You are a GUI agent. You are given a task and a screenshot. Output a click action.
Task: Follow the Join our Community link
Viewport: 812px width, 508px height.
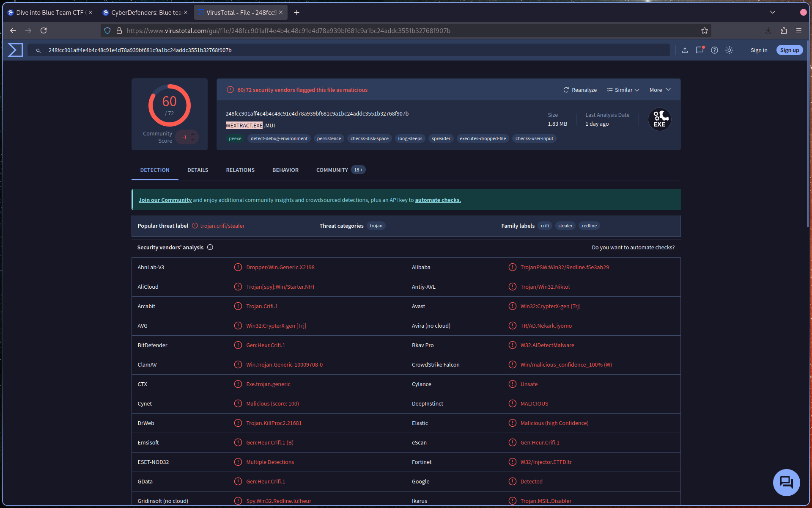point(165,200)
